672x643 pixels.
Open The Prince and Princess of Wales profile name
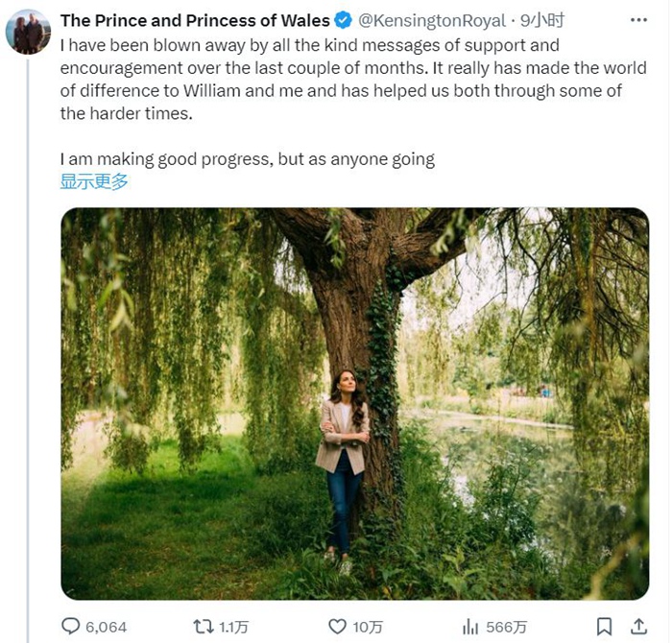pos(194,20)
